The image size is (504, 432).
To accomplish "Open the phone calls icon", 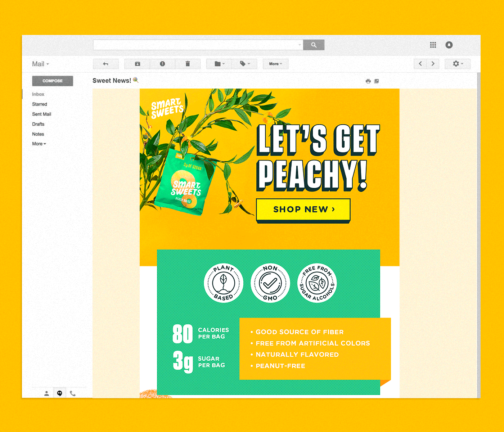I will 73,393.
